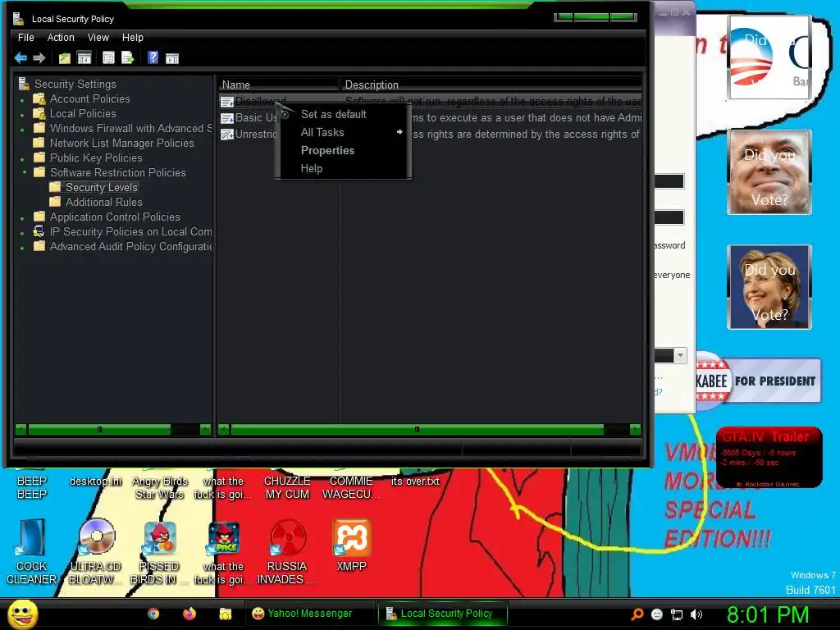This screenshot has height=630, width=840.
Task: Click the McCain Did you Vote gadget
Action: click(x=769, y=172)
